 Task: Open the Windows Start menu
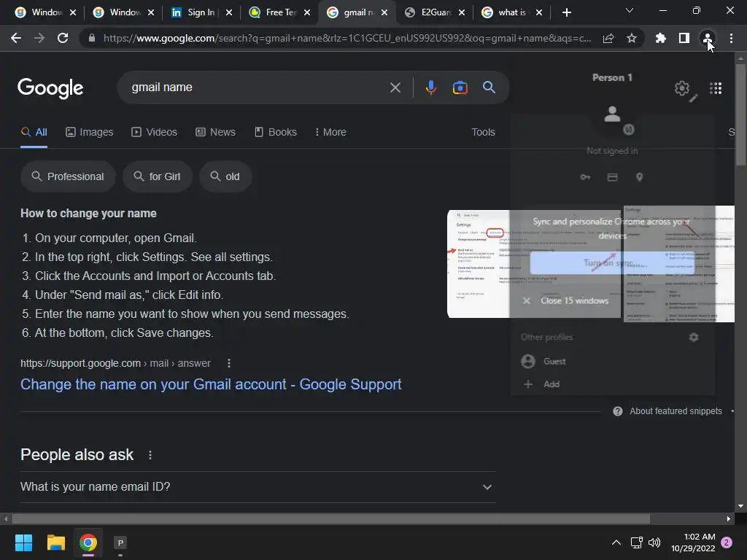(23, 542)
